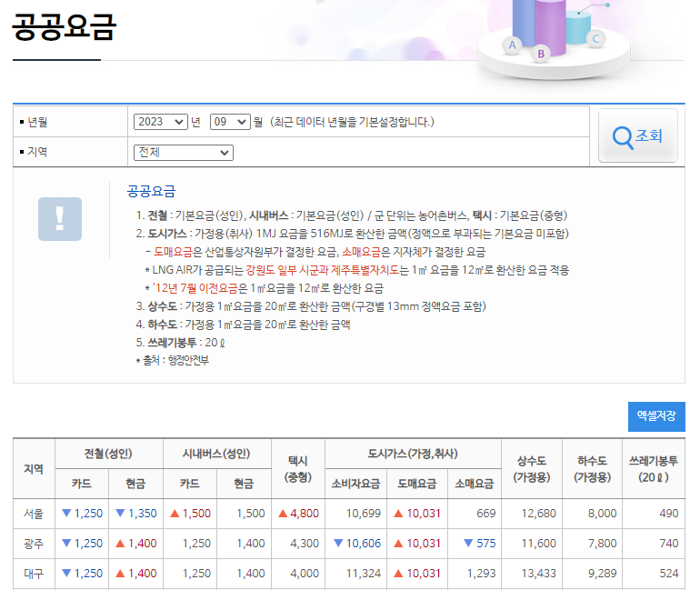The image size is (700, 590).
Task: Click the 조회 search button
Action: point(637,135)
